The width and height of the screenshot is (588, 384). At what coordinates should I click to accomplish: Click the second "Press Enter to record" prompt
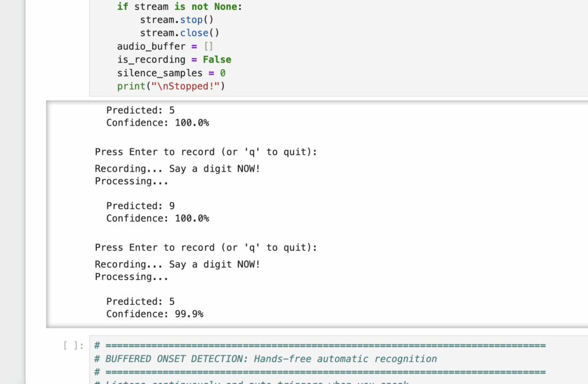pyautogui.click(x=206, y=248)
